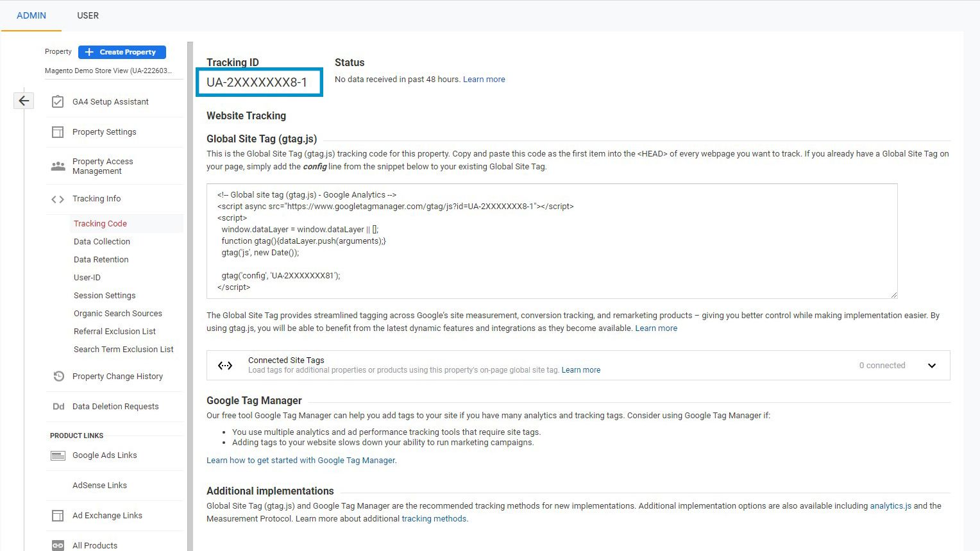Click the Ad Exchange Links icon

(x=58, y=515)
